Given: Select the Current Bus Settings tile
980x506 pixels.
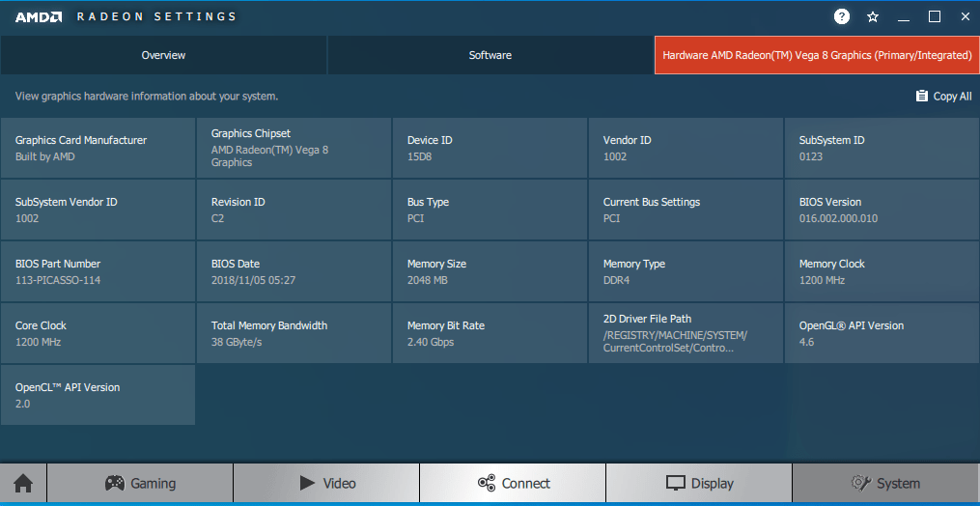Looking at the screenshot, I should (x=686, y=211).
